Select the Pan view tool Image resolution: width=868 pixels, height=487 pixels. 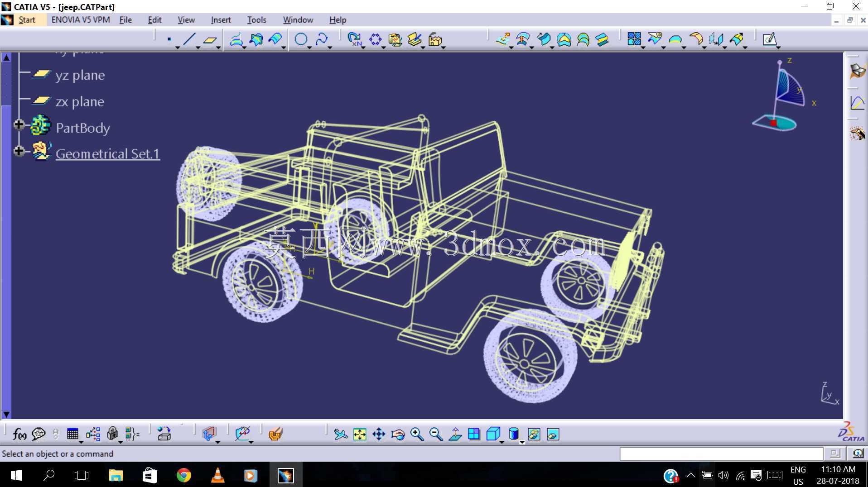pos(379,434)
